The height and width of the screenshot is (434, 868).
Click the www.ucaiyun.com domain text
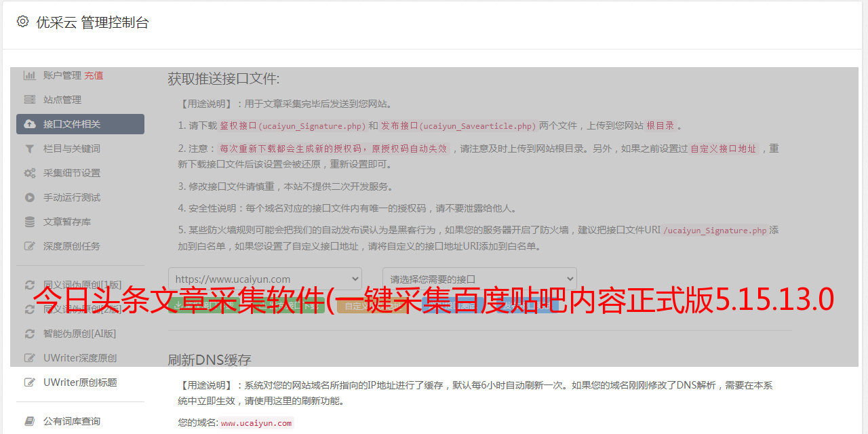point(256,423)
